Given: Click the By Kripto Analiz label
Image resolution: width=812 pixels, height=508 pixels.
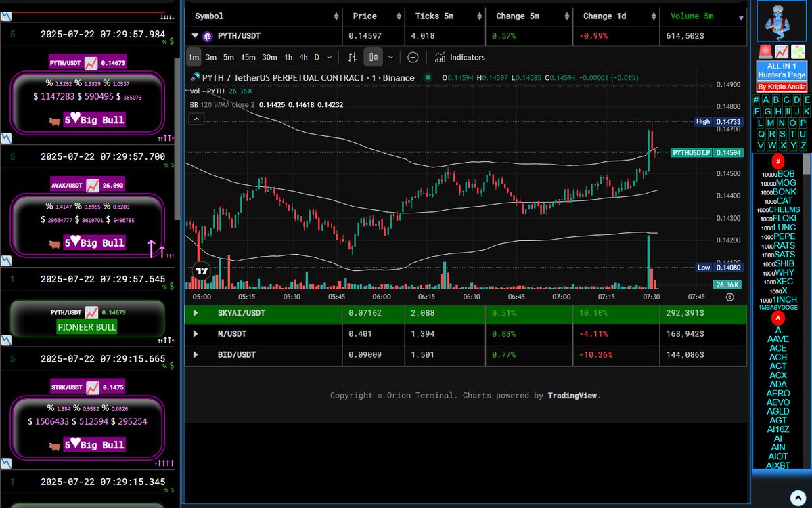Looking at the screenshot, I should tap(781, 87).
